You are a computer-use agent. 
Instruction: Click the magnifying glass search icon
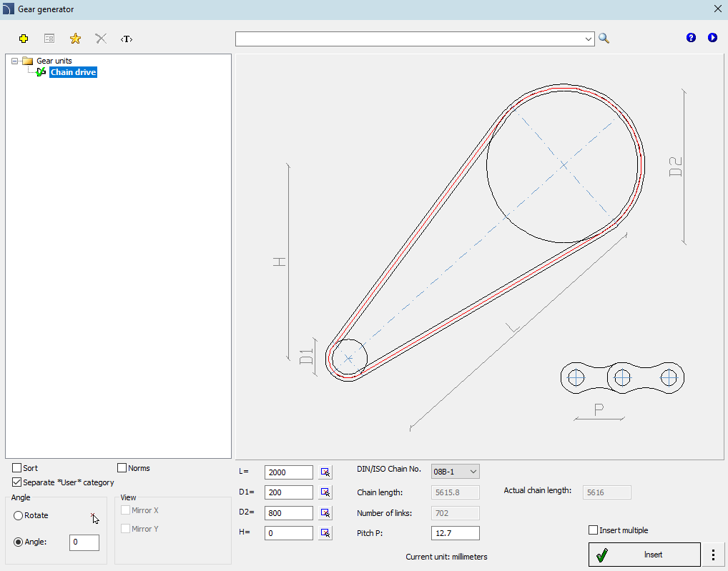(604, 39)
